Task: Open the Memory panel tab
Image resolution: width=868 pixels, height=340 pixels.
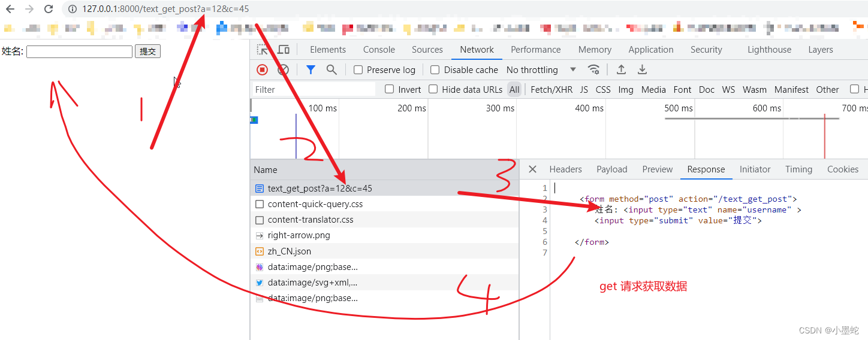Action: [595, 50]
